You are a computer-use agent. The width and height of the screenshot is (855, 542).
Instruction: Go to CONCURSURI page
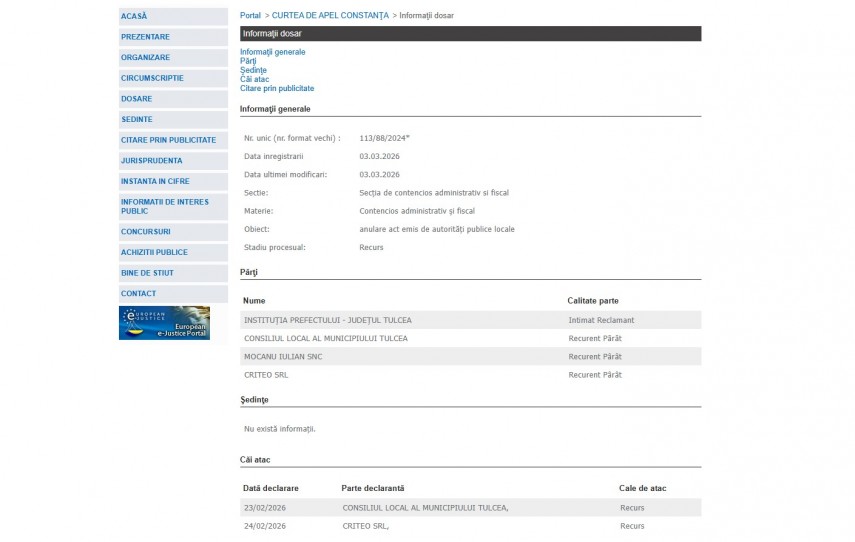146,232
